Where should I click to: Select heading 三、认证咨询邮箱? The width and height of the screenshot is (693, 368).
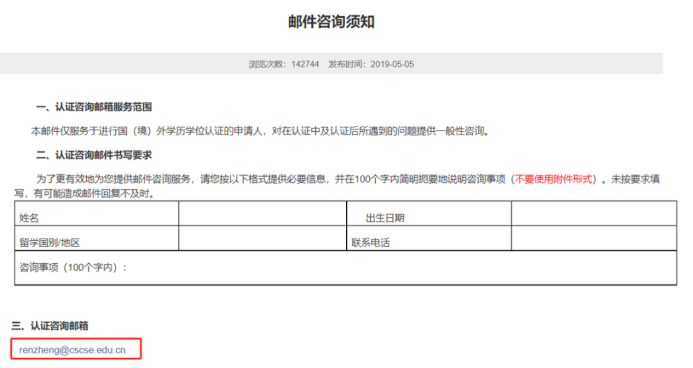tap(50, 326)
